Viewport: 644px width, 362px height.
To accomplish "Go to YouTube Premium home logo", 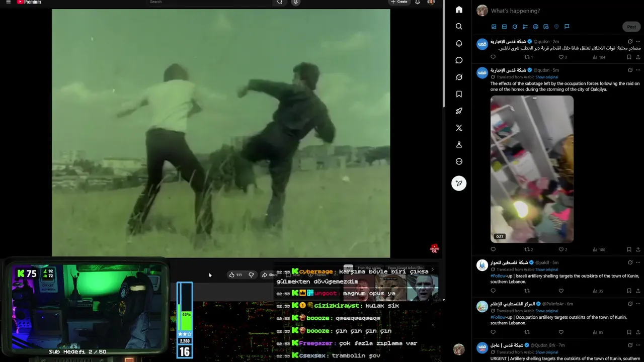I will [29, 2].
